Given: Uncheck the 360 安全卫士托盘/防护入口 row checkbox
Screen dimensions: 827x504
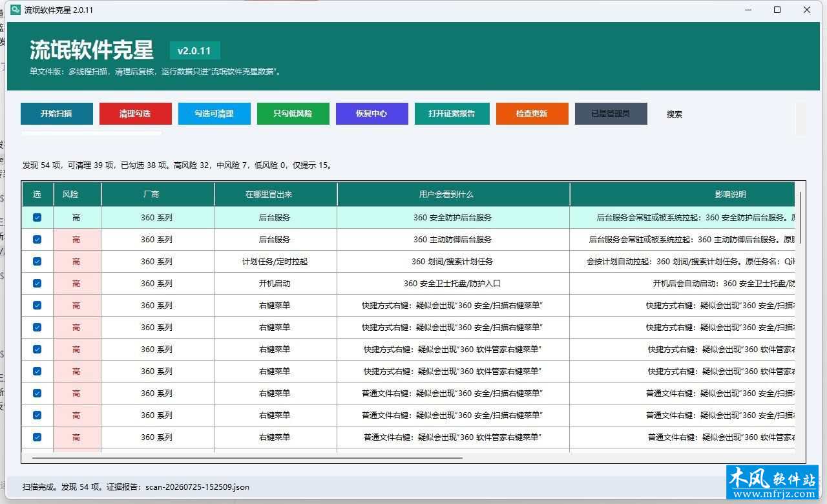Looking at the screenshot, I should point(37,284).
